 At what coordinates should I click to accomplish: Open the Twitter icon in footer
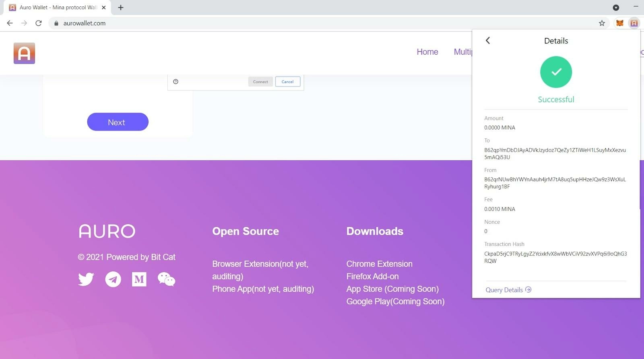[86, 279]
